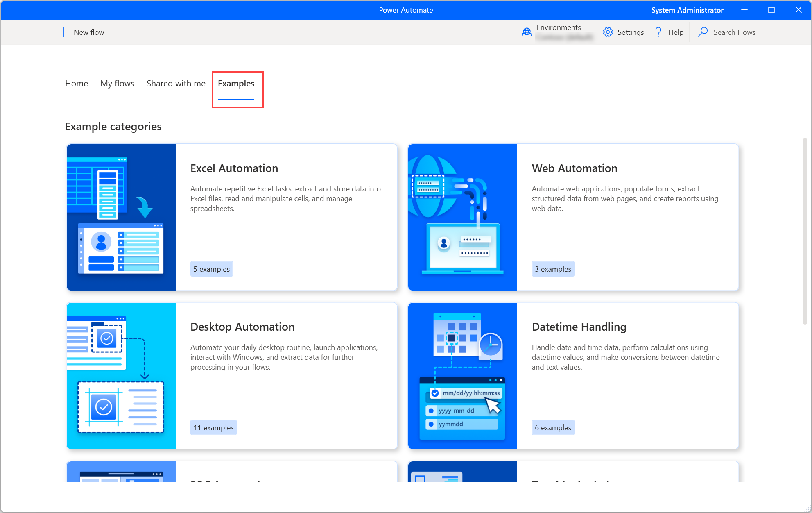
Task: Click the Desktop Automation category icon
Action: [121, 375]
